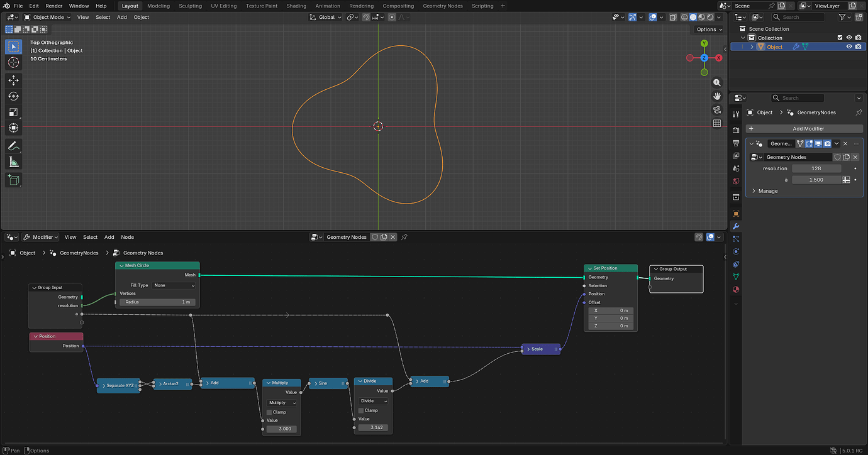
Task: Remove the Geometry Nodes modifier with X
Action: 845,143
